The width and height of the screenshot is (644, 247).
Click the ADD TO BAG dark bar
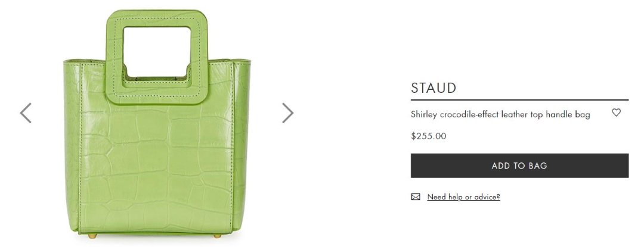click(519, 165)
